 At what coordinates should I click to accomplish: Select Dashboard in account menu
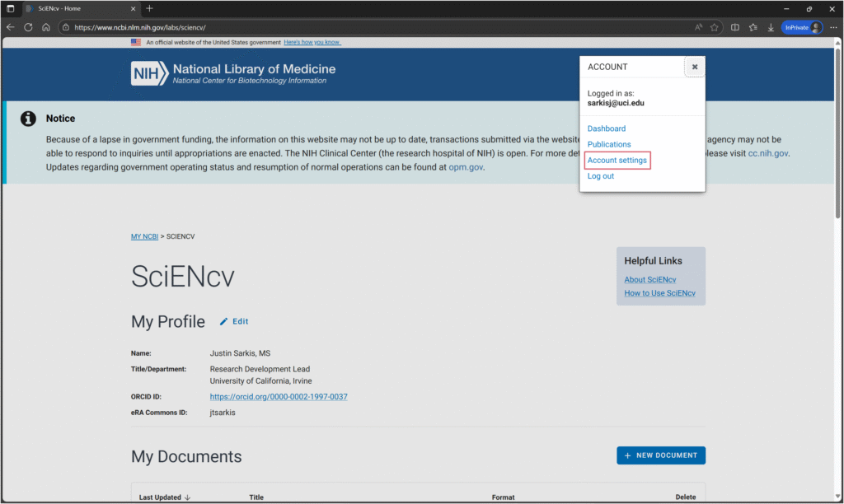coord(606,128)
